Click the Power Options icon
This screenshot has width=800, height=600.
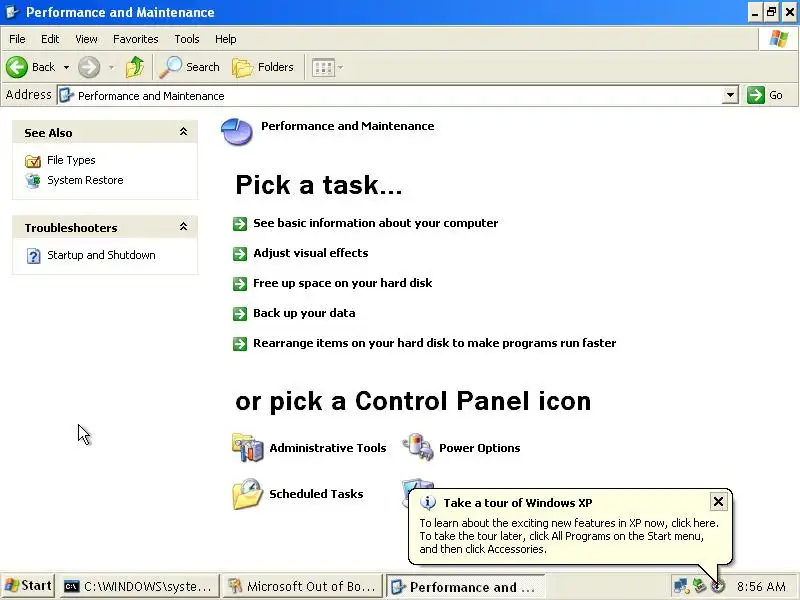(418, 447)
